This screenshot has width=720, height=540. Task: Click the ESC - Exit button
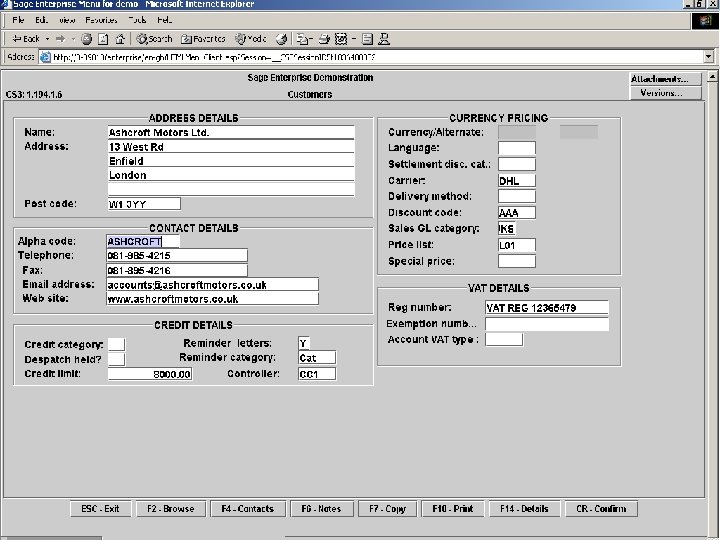(100, 509)
